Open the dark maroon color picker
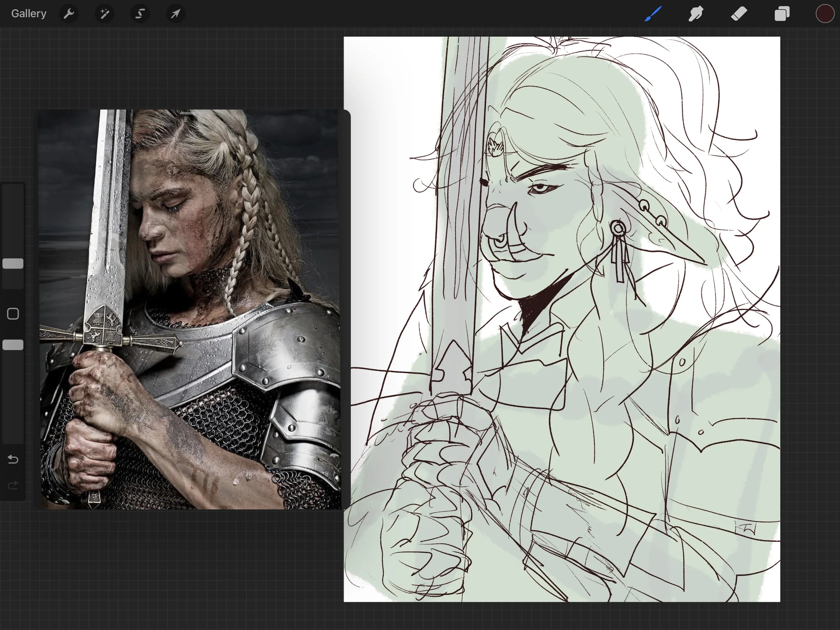This screenshot has height=630, width=840. tap(825, 14)
